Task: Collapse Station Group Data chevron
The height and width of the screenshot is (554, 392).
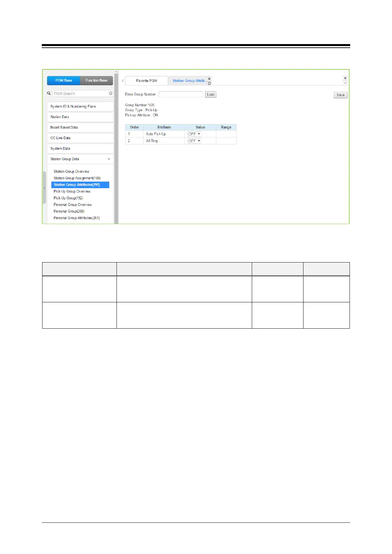Action: pos(109,159)
